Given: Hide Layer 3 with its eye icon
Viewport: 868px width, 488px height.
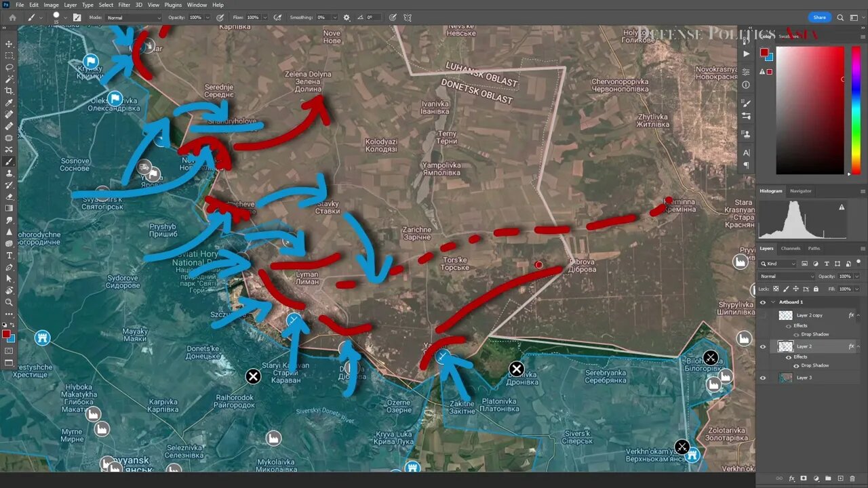Looking at the screenshot, I should [x=763, y=378].
